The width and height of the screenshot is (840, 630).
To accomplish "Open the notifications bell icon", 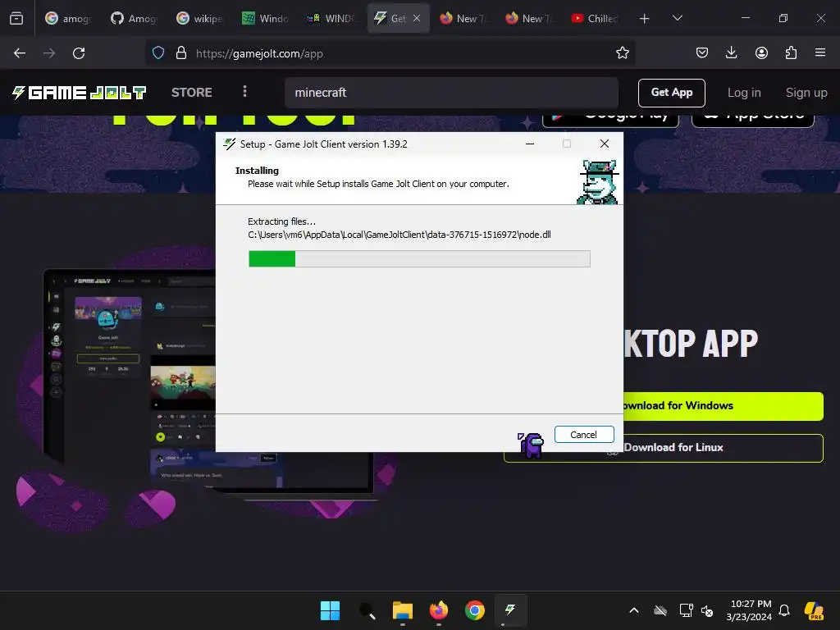I will click(x=784, y=610).
